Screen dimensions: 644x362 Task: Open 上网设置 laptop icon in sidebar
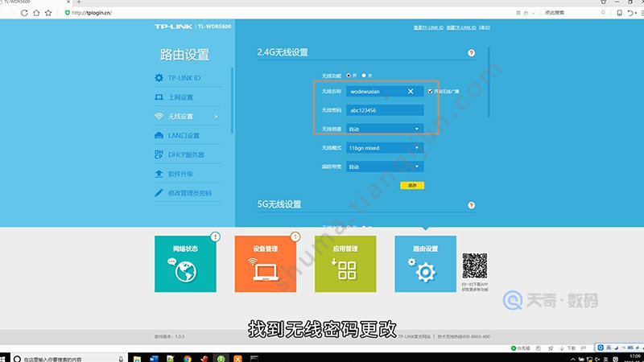point(159,97)
